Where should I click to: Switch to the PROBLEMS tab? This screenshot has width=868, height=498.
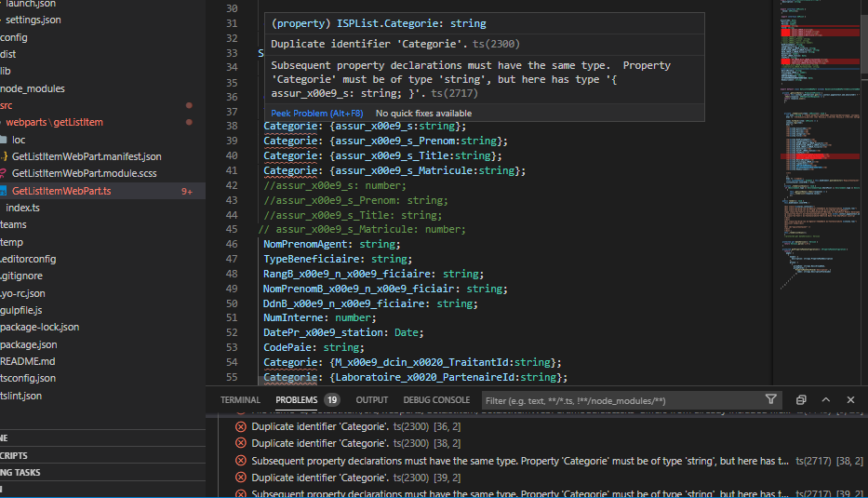click(x=297, y=400)
